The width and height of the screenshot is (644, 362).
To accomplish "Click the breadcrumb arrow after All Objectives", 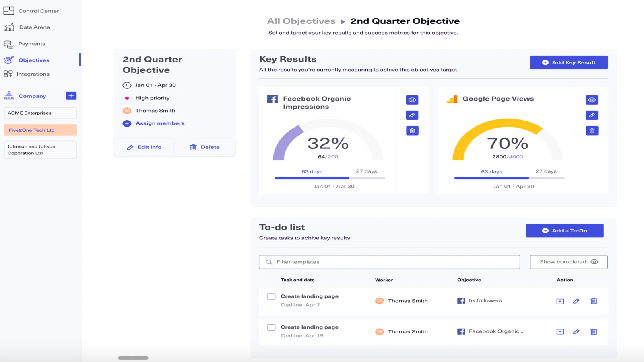I will (343, 21).
